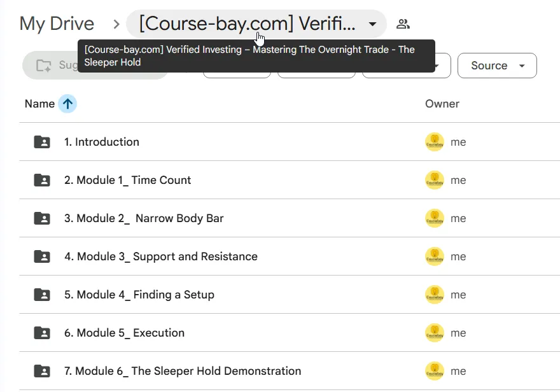The width and height of the screenshot is (560, 392).
Task: Click the folder icon of Sleeper Hold Demonstration
Action: click(42, 371)
